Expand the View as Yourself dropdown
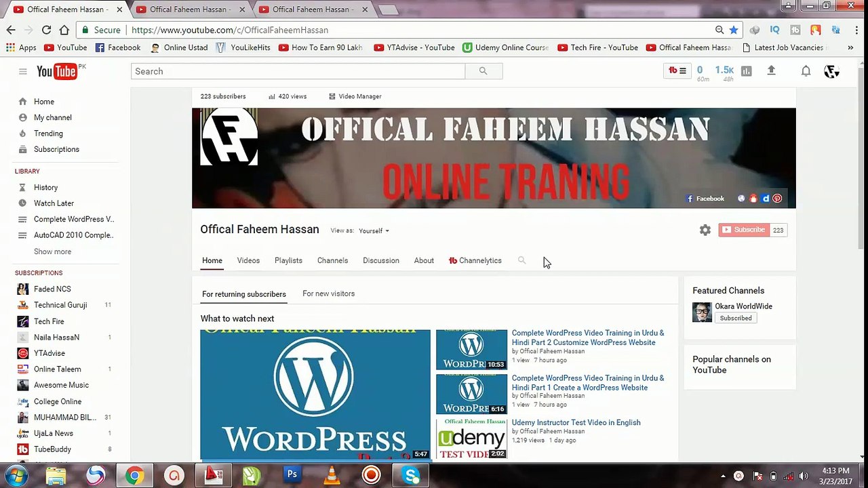 374,231
